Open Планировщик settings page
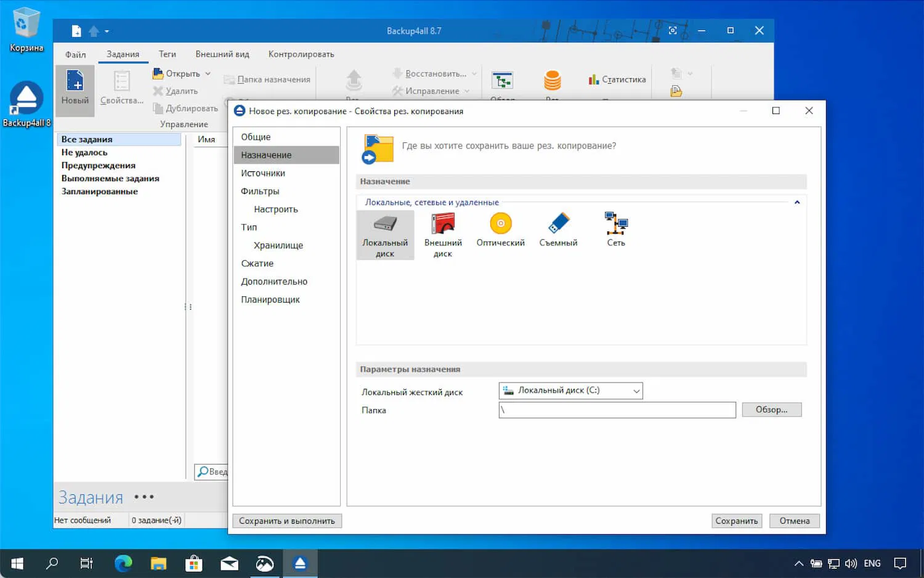924x578 pixels. coord(271,299)
